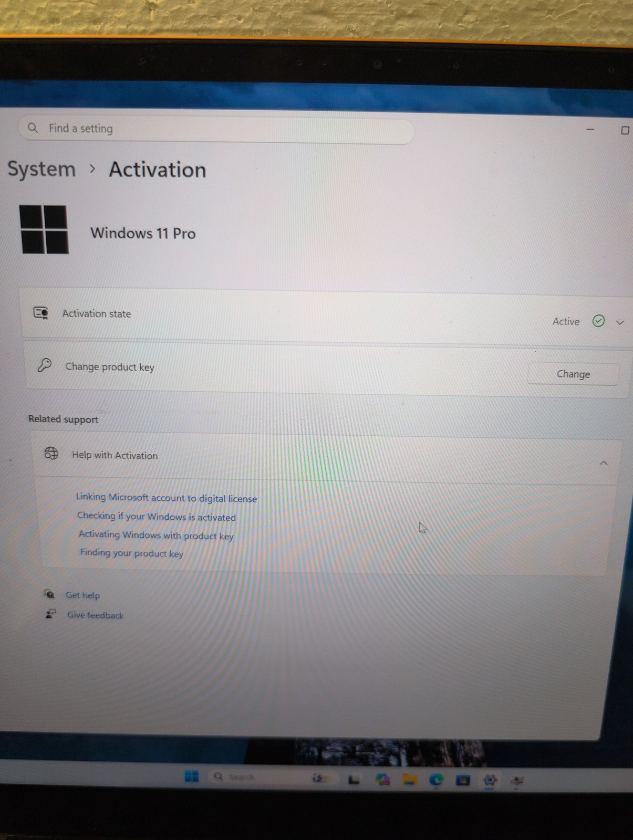Click the Find a setting search box
Image resolution: width=633 pixels, height=840 pixels.
tap(216, 129)
